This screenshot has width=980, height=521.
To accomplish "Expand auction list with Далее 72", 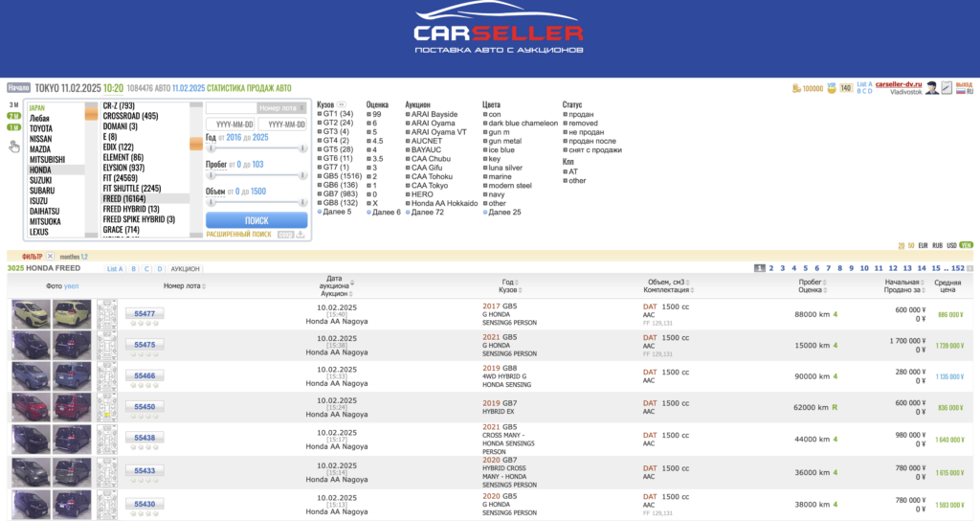I will [x=424, y=212].
